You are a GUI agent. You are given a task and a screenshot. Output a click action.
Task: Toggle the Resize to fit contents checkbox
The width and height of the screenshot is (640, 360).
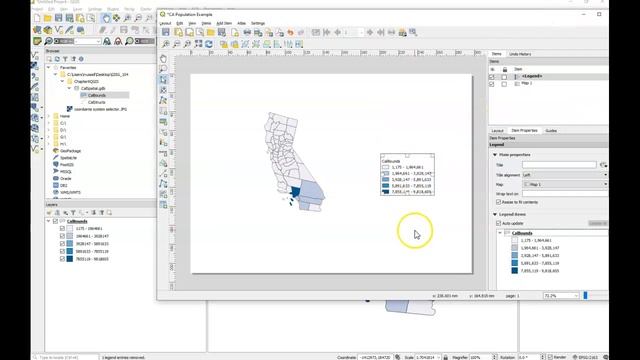498,202
